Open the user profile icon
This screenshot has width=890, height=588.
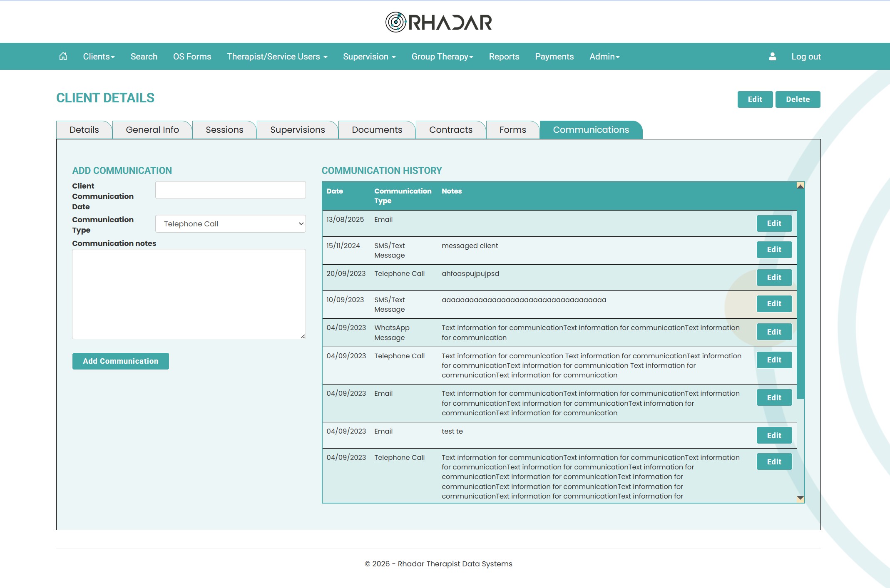click(x=772, y=56)
